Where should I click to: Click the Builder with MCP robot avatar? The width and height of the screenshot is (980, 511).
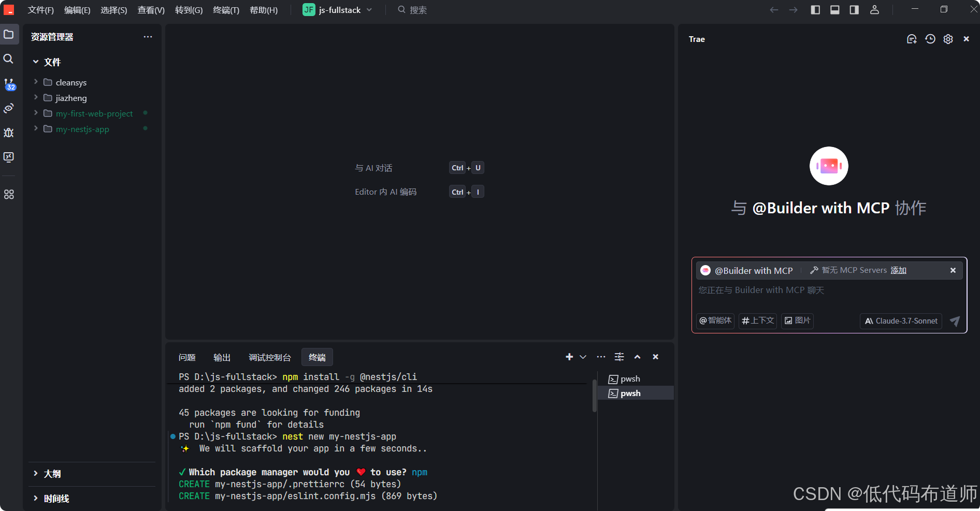pyautogui.click(x=829, y=166)
